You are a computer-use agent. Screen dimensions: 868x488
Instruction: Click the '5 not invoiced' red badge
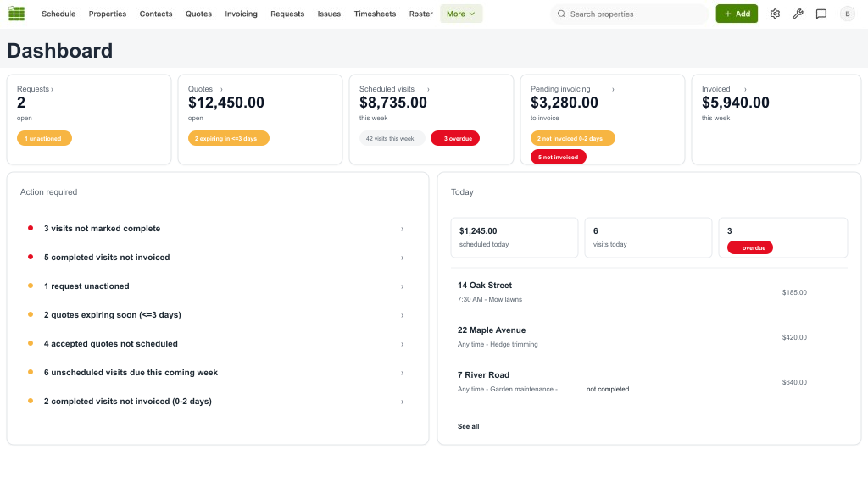558,157
